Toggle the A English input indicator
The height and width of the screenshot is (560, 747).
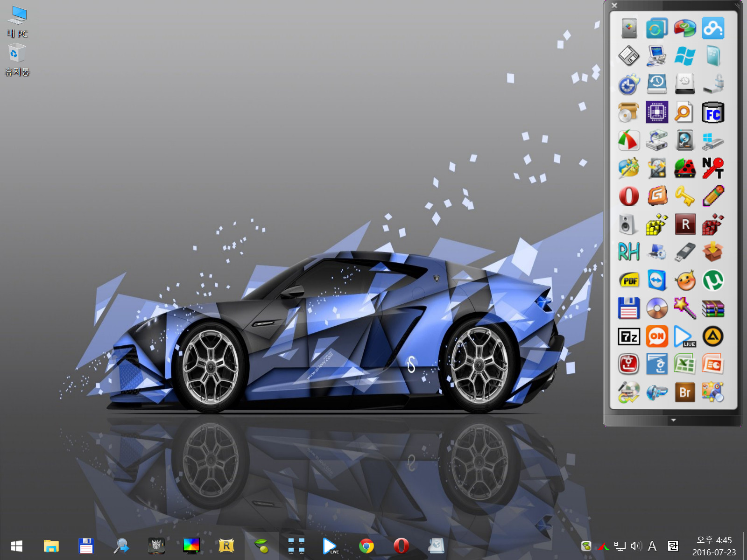[652, 546]
